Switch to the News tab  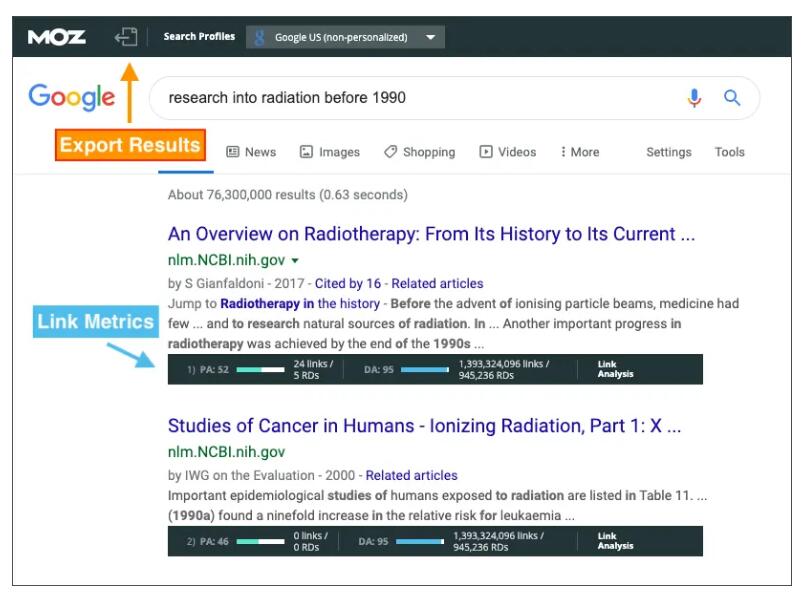coord(251,152)
